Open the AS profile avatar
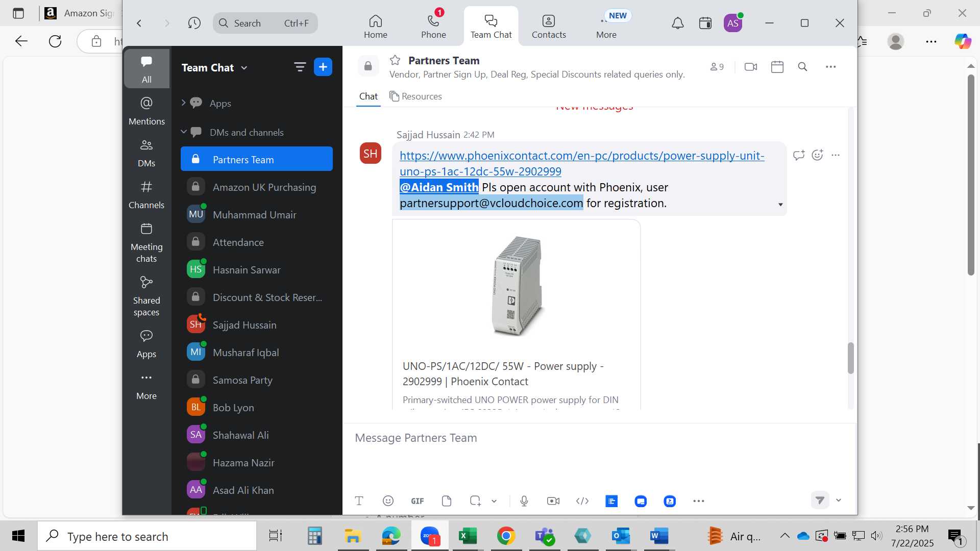980x551 pixels. [733, 23]
